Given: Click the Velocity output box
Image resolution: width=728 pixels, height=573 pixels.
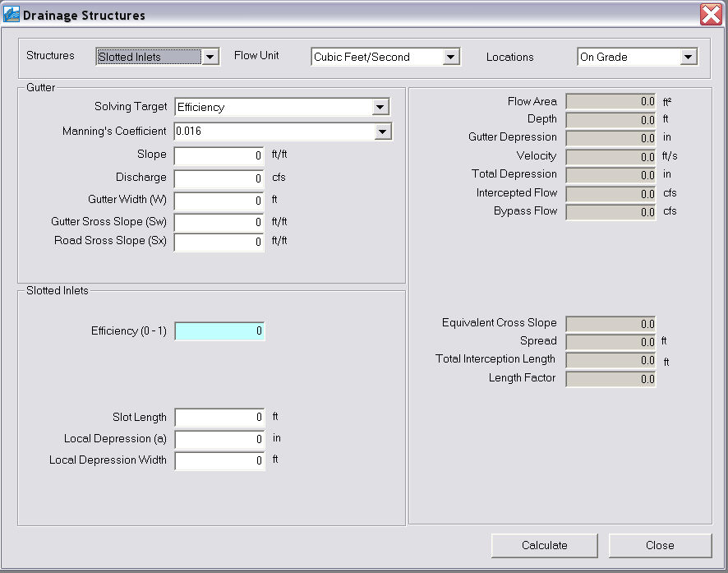Looking at the screenshot, I should pos(611,156).
